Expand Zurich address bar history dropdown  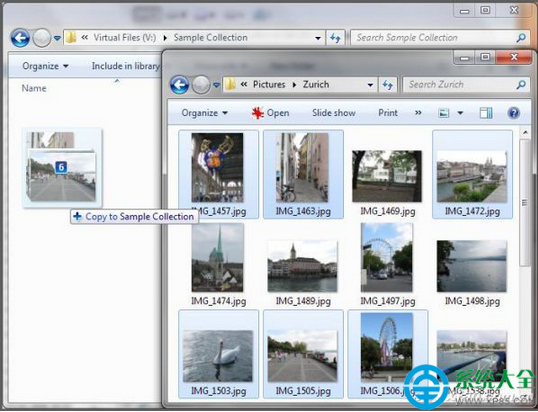[x=370, y=85]
